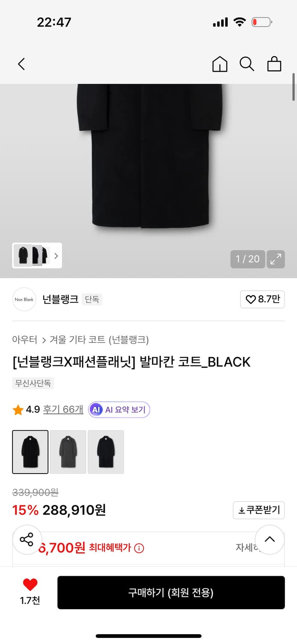Expand image thumbnails with the chevron
Viewport: 297px width, 644px height.
56,256
